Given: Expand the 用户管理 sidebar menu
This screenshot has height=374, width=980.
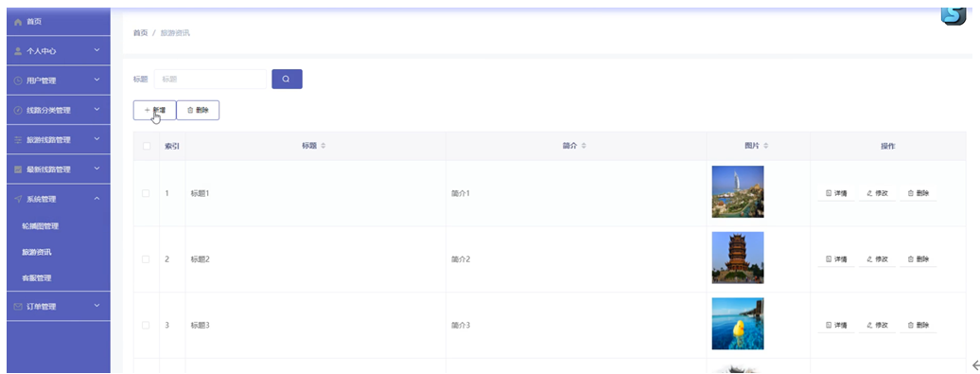Looking at the screenshot, I should (58, 80).
